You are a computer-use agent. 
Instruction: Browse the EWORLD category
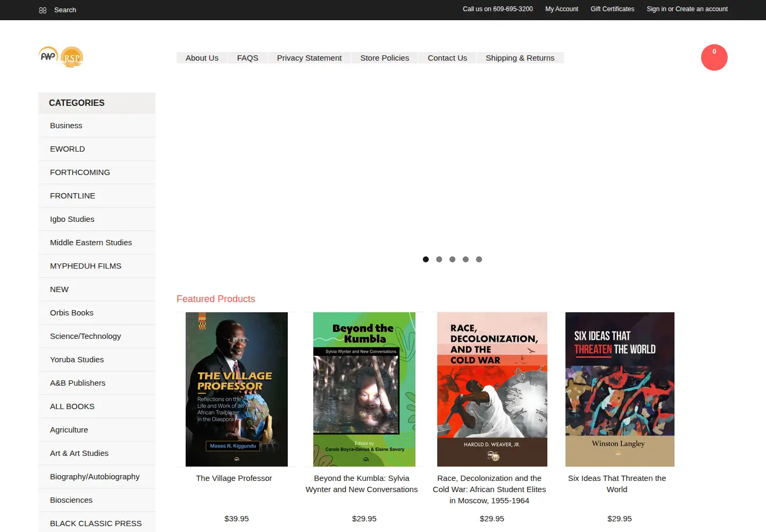point(97,149)
